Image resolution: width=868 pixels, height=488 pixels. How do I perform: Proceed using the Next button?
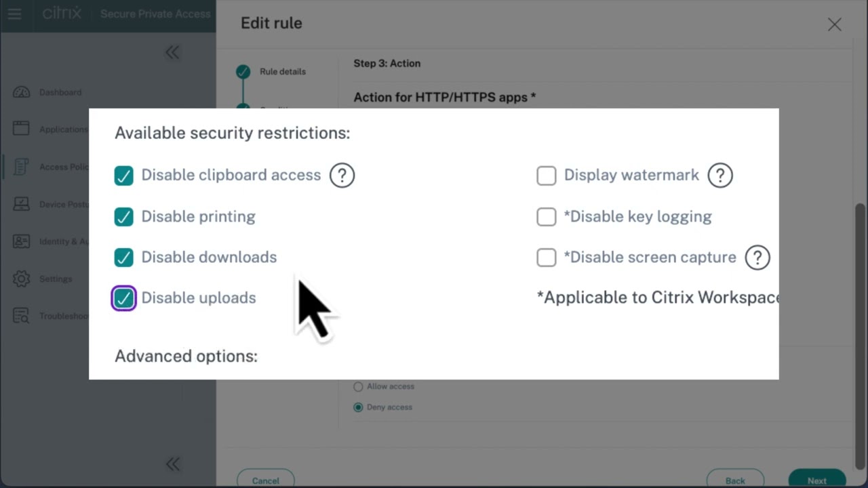(817, 481)
